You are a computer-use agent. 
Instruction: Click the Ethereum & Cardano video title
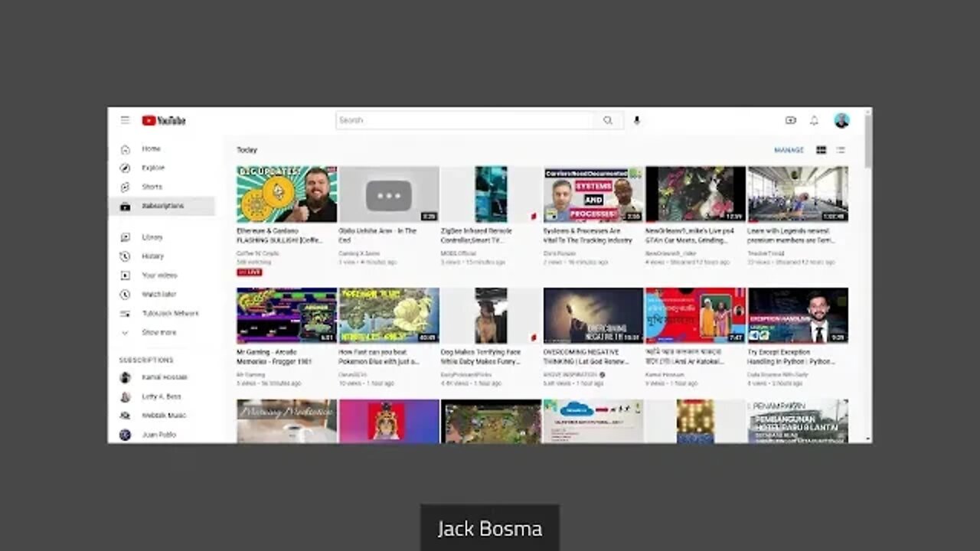coord(280,235)
